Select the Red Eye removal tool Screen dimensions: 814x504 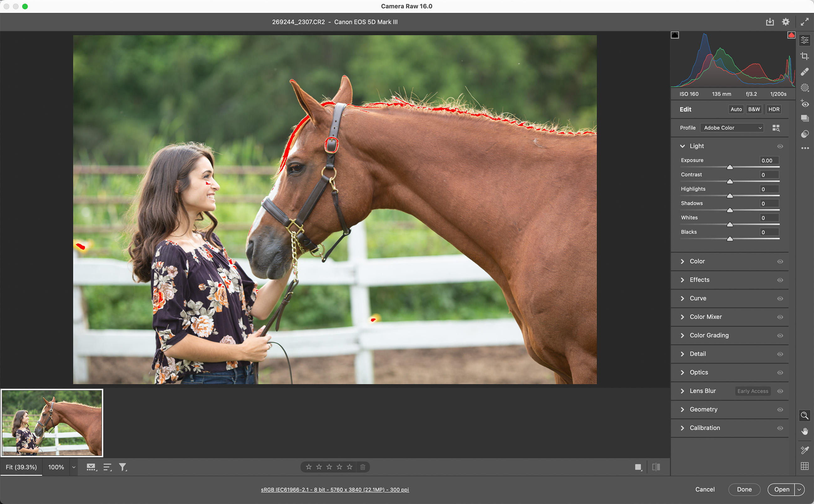pos(805,104)
